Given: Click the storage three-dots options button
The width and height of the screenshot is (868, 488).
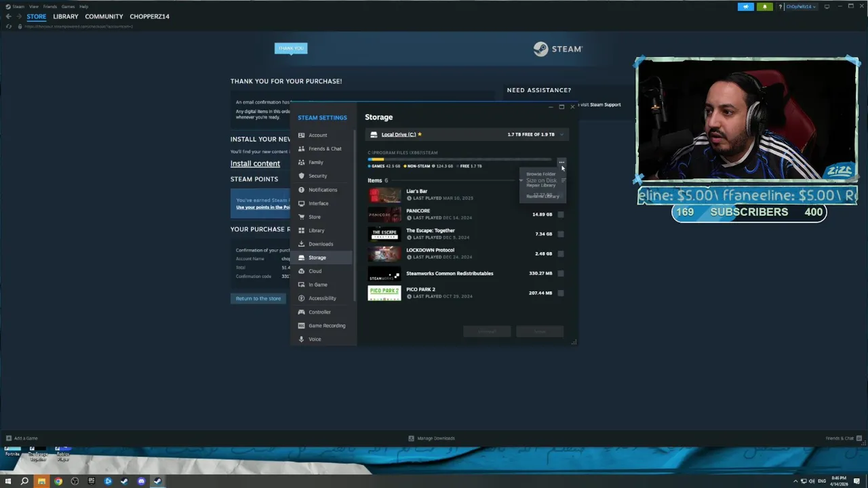Looking at the screenshot, I should 561,163.
